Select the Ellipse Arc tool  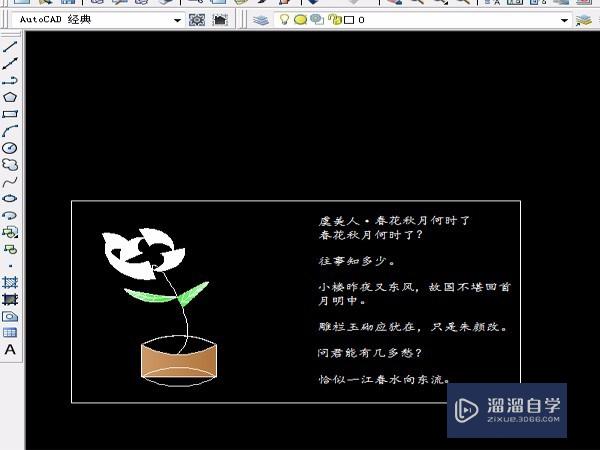[x=10, y=215]
